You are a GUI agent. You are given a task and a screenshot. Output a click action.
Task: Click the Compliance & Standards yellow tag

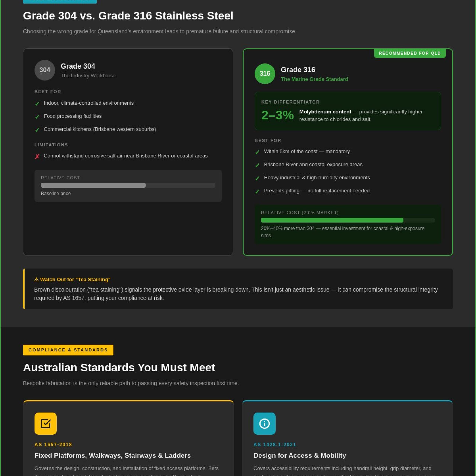(68, 350)
